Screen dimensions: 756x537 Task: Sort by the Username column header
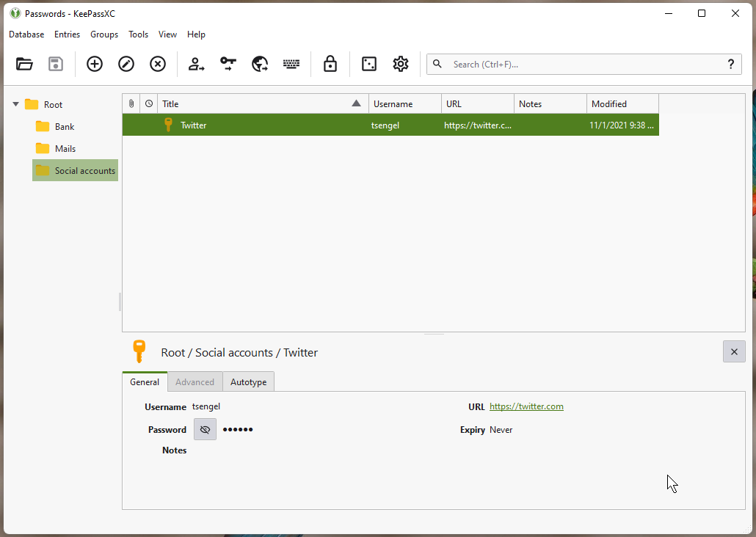[x=405, y=103]
